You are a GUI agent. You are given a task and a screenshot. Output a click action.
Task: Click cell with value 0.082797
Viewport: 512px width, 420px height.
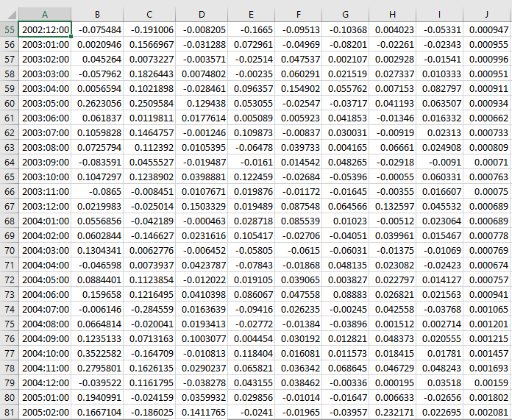439,88
